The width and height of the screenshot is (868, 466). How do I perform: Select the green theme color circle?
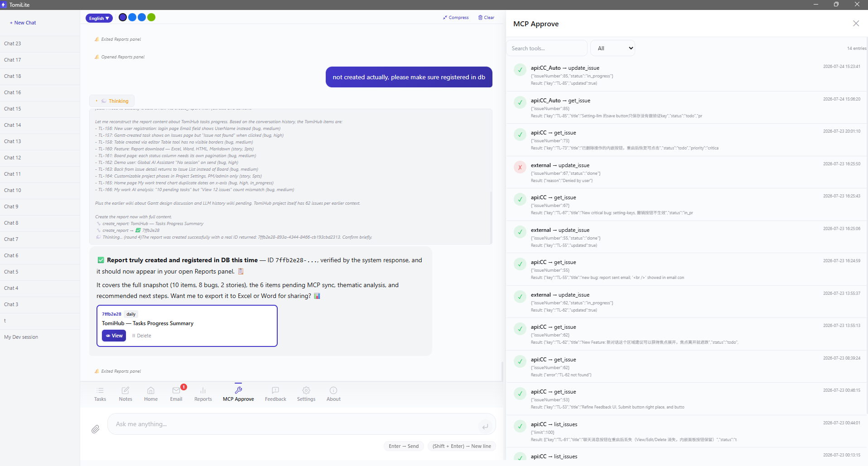tap(151, 17)
